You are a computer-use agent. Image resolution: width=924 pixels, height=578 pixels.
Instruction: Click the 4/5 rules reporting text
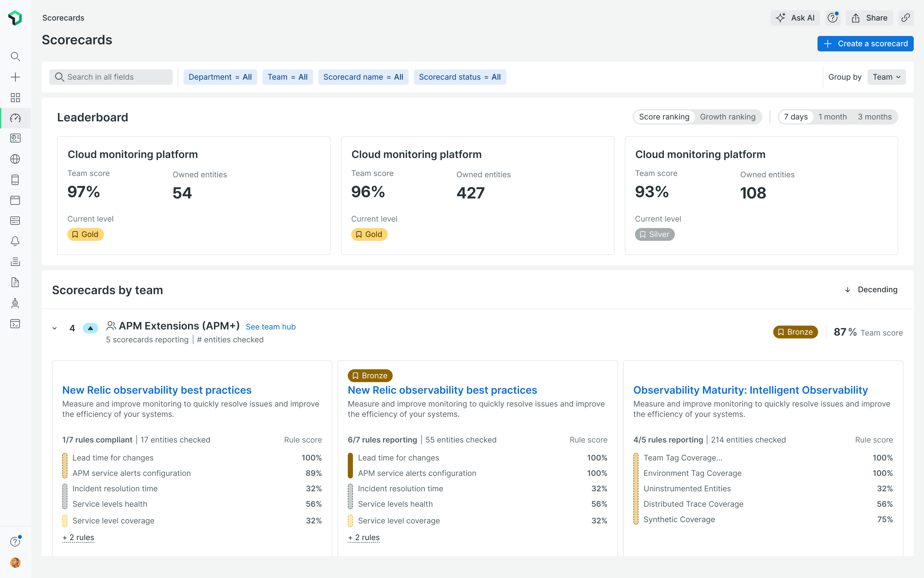point(668,440)
